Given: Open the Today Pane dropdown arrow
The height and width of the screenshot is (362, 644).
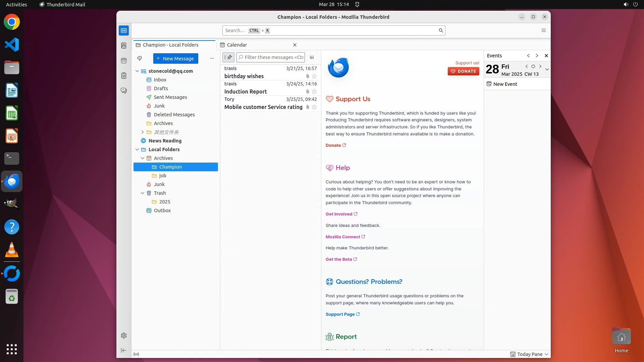Looking at the screenshot, I should 546,354.
